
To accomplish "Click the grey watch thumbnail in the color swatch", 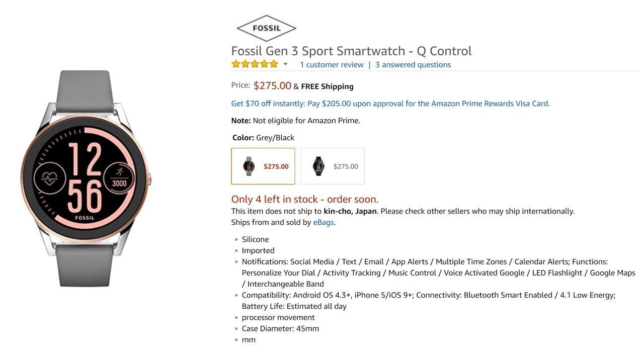I will [249, 166].
